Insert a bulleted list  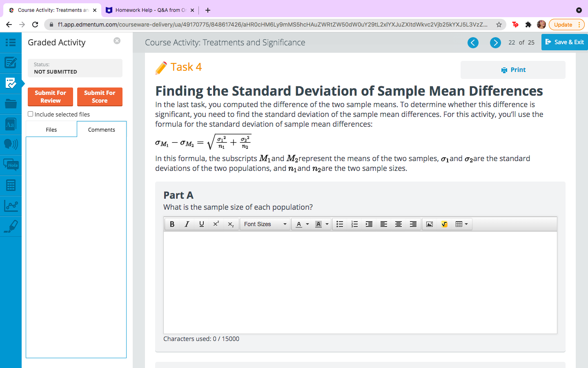coord(340,224)
